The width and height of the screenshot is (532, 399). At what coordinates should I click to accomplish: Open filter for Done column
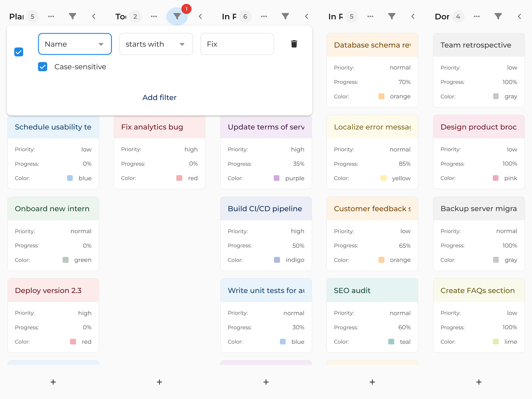498,16
